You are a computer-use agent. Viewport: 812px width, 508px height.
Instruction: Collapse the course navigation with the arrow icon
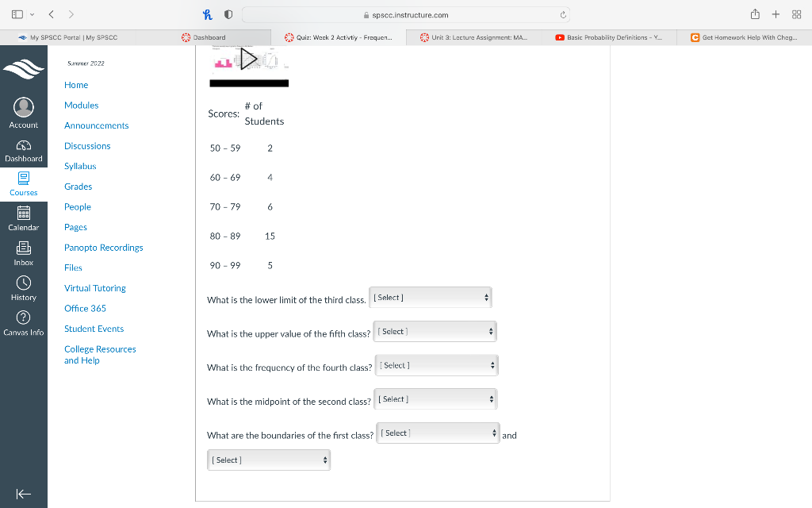pyautogui.click(x=24, y=492)
